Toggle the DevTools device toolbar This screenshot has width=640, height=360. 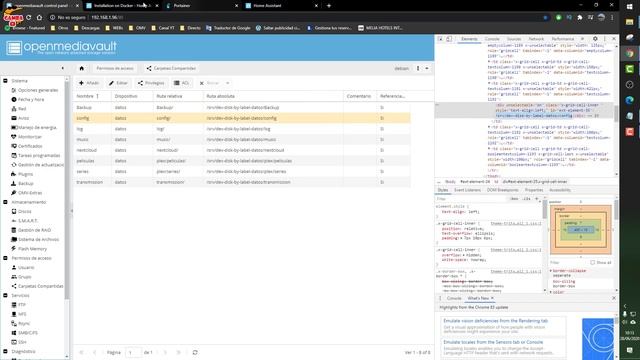pos(449,39)
